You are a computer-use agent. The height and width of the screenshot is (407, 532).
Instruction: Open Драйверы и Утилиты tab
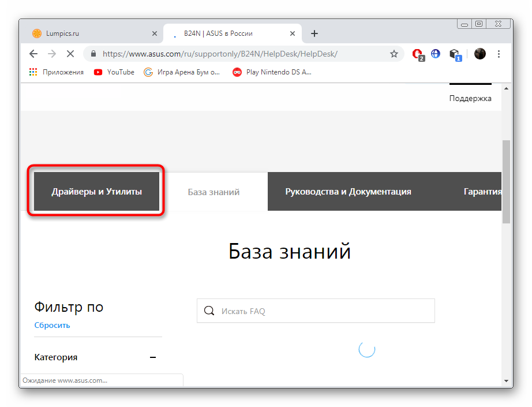(96, 192)
